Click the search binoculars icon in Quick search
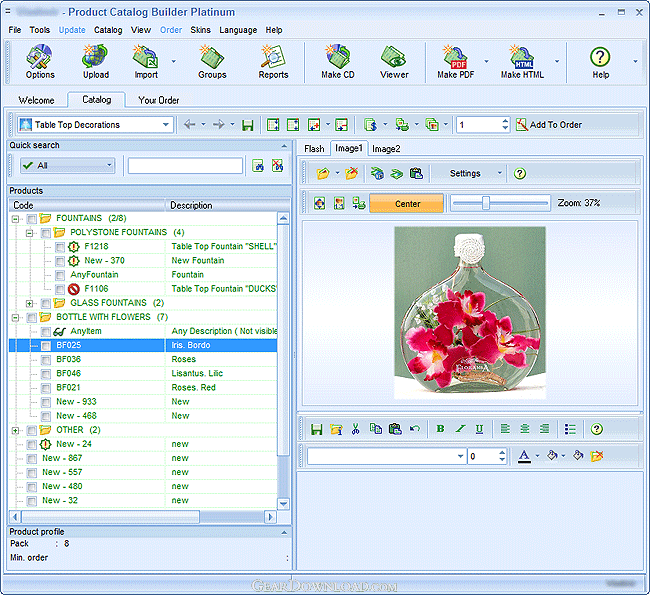Screen dimensions: 650x595 tap(258, 165)
